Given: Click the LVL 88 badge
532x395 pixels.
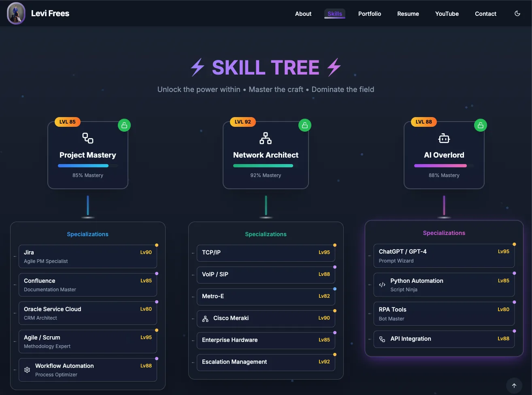Looking at the screenshot, I should pyautogui.click(x=424, y=122).
